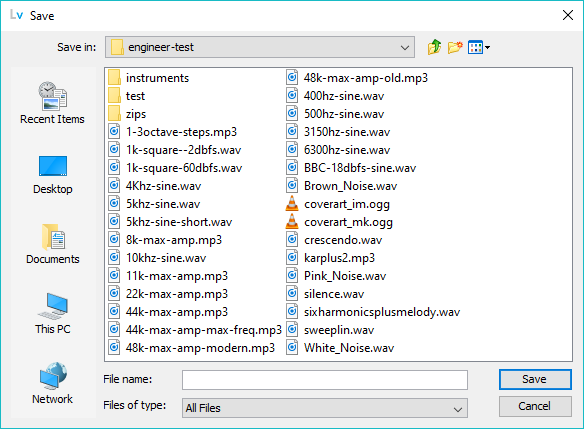Click icon of 8k-max-amp.mp3
This screenshot has height=429, width=584.
[x=114, y=239]
